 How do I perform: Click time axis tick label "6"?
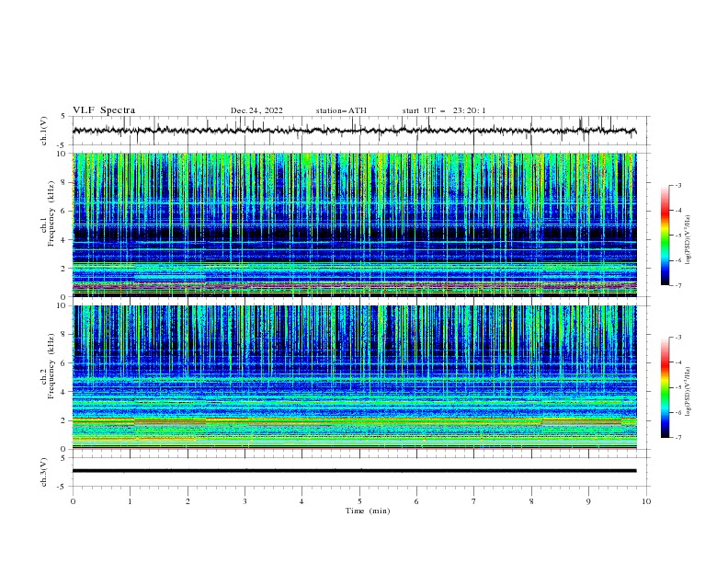click(416, 501)
